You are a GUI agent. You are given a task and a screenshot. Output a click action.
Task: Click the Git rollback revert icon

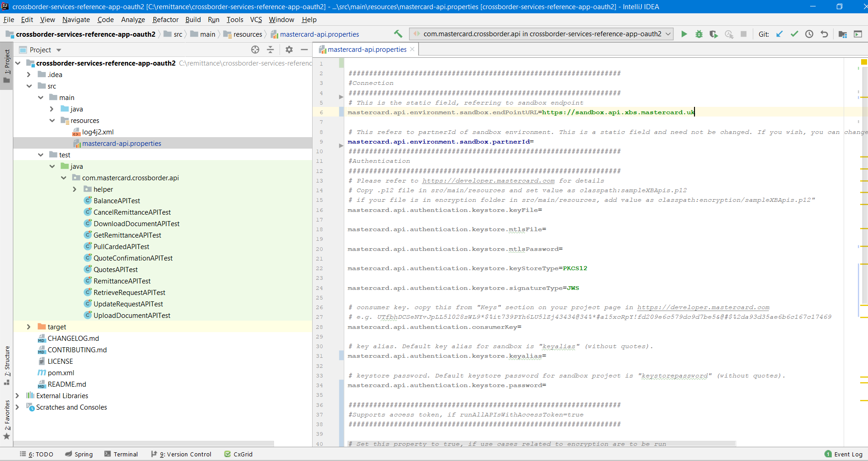(x=824, y=34)
